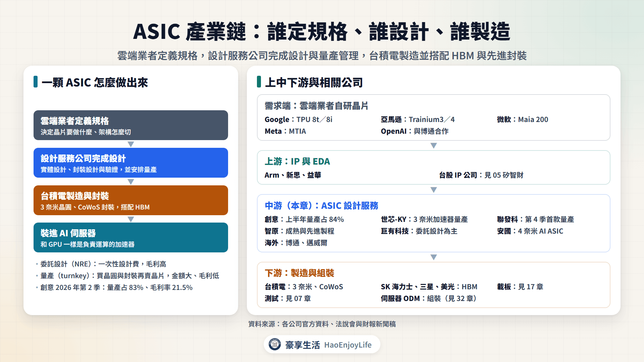Select the 雲端業者定義規格 step box
This screenshot has height=362, width=644.
pyautogui.click(x=131, y=125)
